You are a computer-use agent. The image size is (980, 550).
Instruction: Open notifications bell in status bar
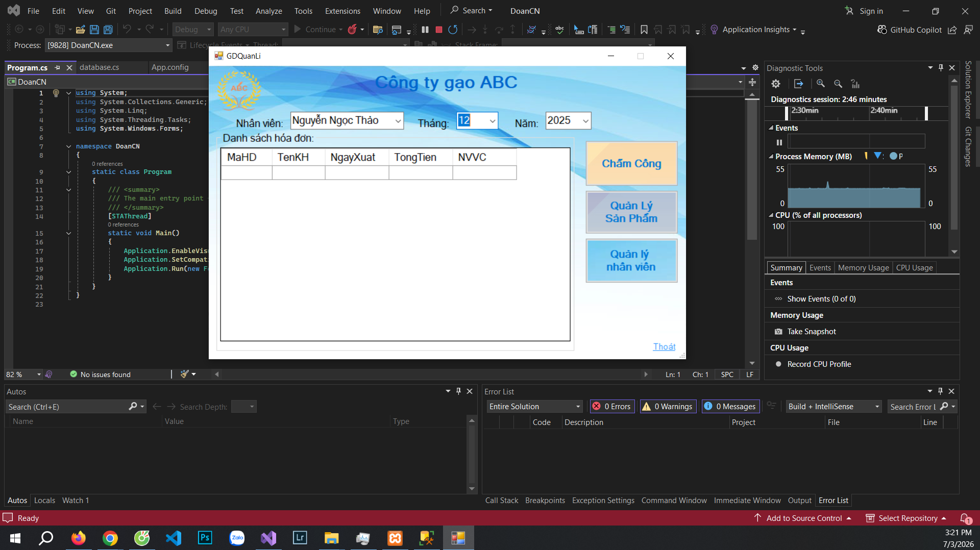[965, 518]
